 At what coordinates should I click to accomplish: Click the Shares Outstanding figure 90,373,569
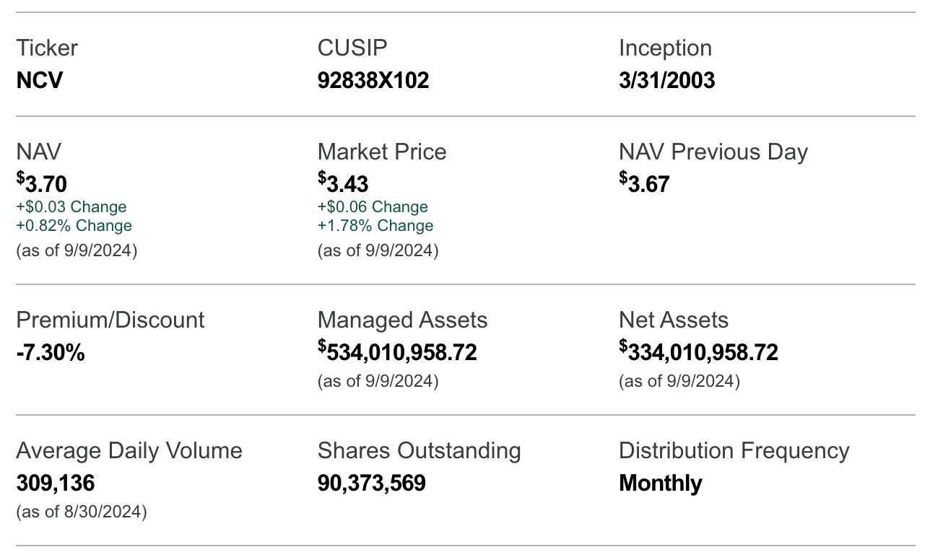tap(372, 482)
